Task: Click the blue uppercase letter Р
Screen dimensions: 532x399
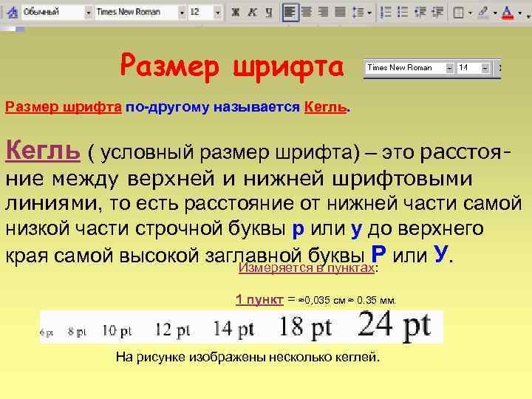Action: click(378, 253)
